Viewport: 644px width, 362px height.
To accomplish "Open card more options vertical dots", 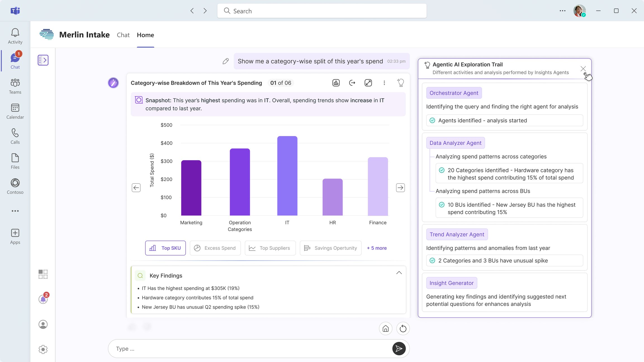I will coord(384,83).
